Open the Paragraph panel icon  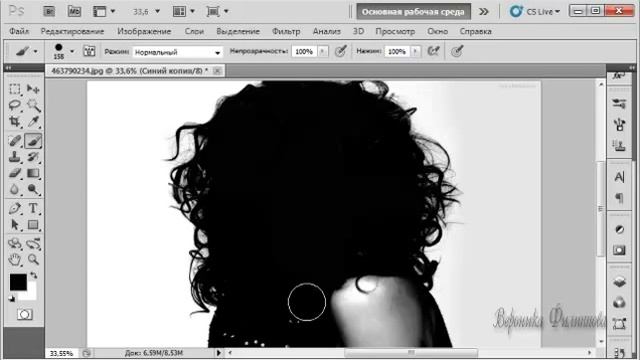pos(619,198)
